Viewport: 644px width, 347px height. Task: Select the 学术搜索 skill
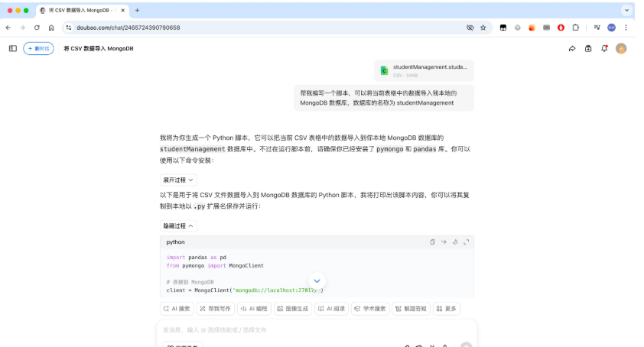point(370,308)
